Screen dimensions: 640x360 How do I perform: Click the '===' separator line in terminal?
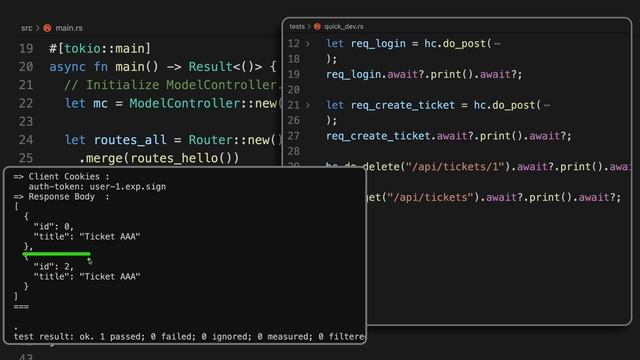[x=21, y=307]
